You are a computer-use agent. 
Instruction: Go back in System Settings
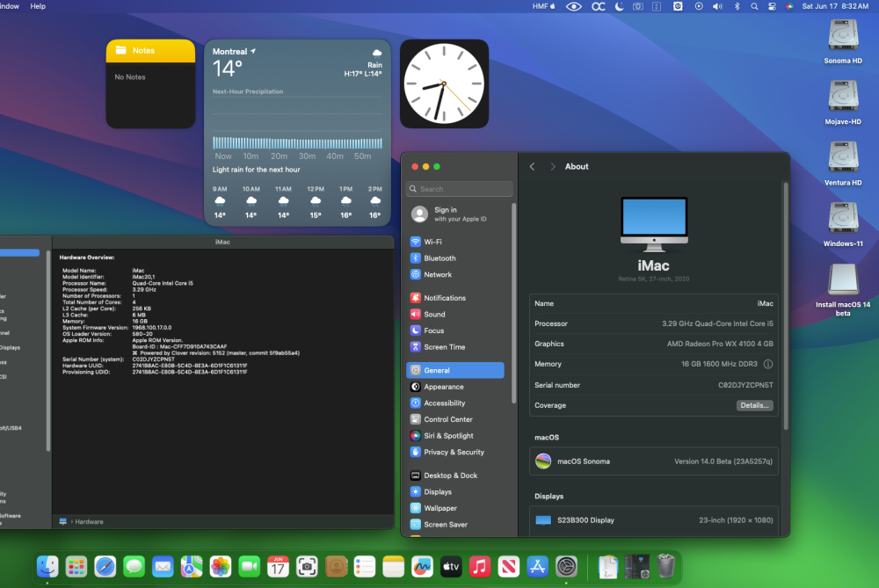coord(532,166)
